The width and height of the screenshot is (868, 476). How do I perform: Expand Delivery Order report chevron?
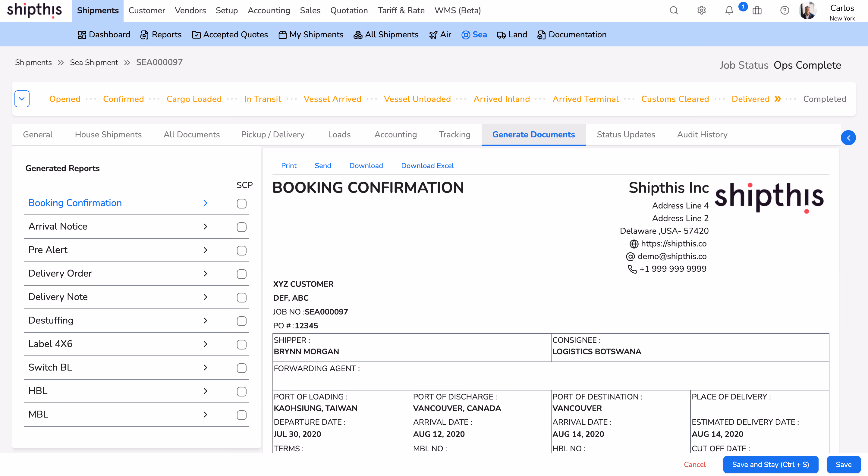click(x=206, y=274)
